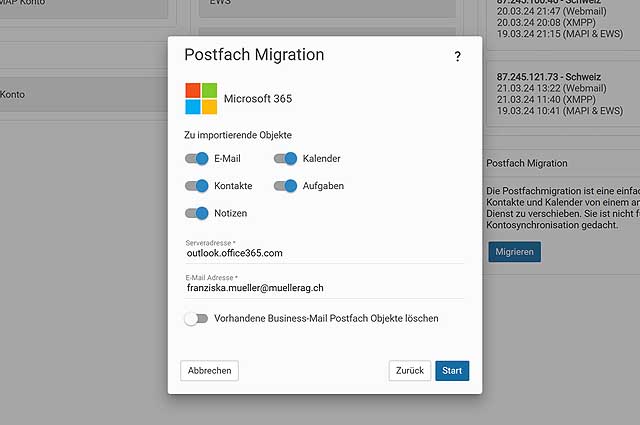640x425 pixels.
Task: Select '87.245.121.73 - Schweiz' entry in background
Action: [x=549, y=77]
